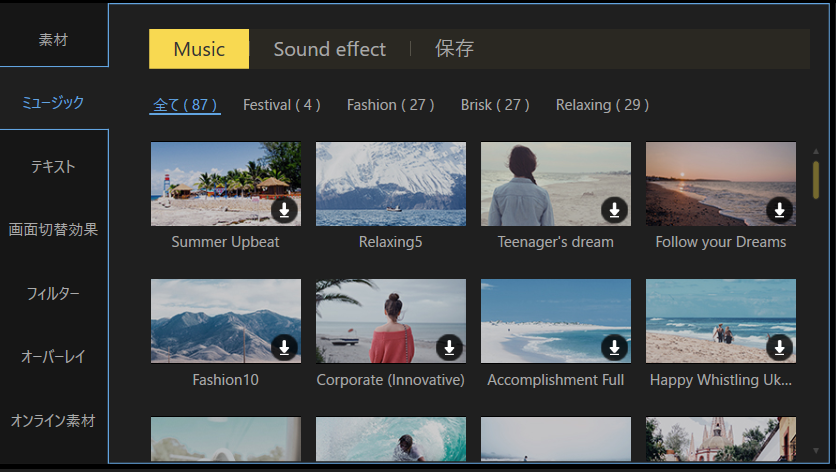Open the 保存 tab
The width and height of the screenshot is (836, 472).
(454, 49)
